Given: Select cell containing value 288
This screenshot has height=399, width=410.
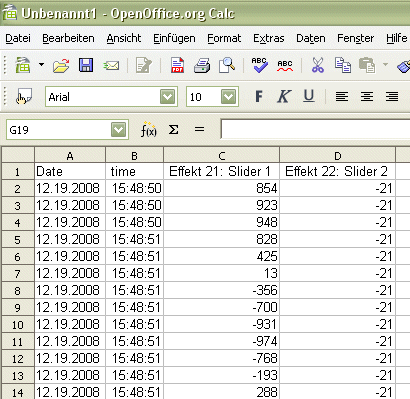Looking at the screenshot, I should [x=221, y=392].
